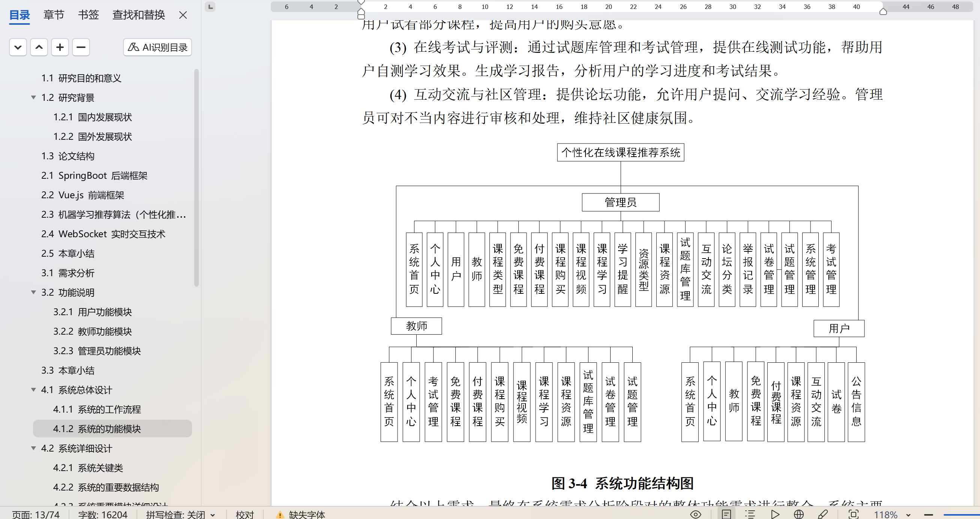The image size is (980, 519).
Task: Switch to the 章节 tab
Action: pos(54,15)
